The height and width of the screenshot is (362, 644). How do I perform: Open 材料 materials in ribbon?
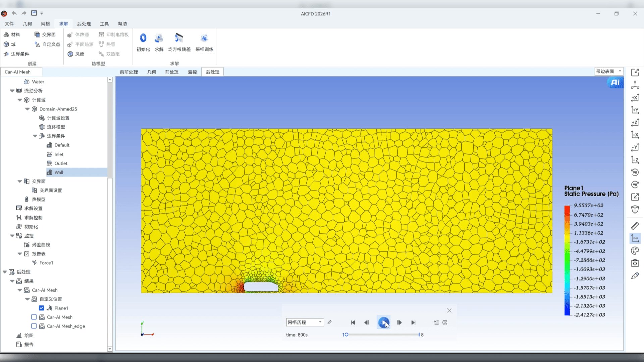coord(12,35)
